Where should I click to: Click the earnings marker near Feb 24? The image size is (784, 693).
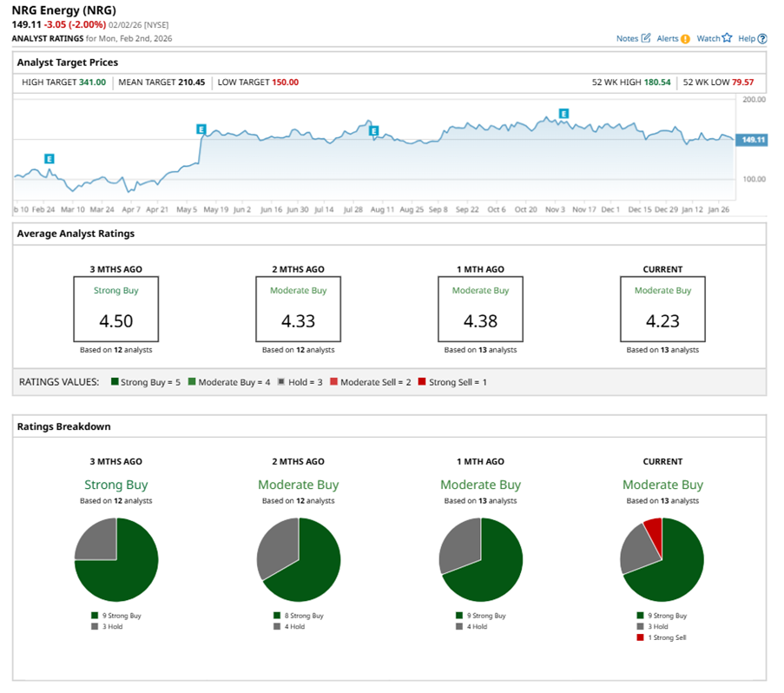49,159
